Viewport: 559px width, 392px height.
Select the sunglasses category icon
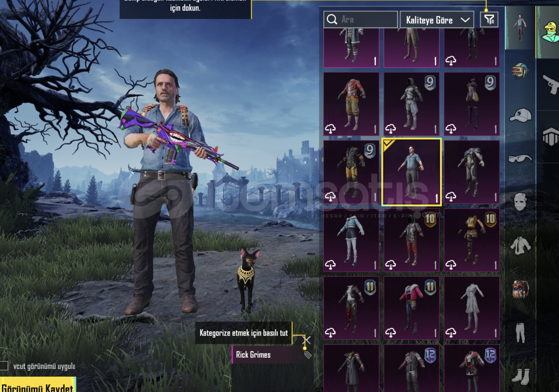tap(520, 159)
